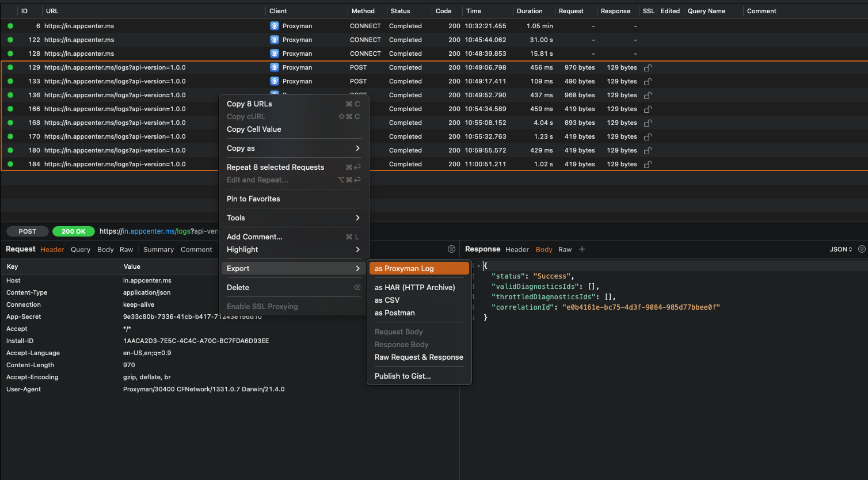The image size is (868, 480).
Task: Open the JSON format dropdown in Response
Action: [841, 249]
